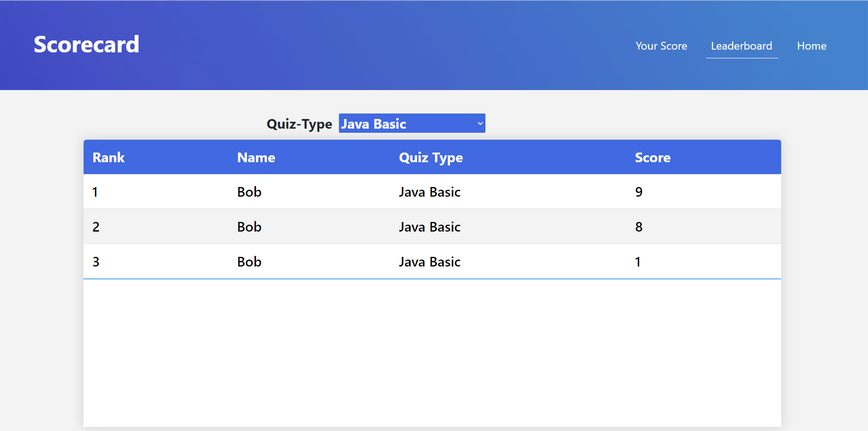Click the Score column header

[653, 157]
